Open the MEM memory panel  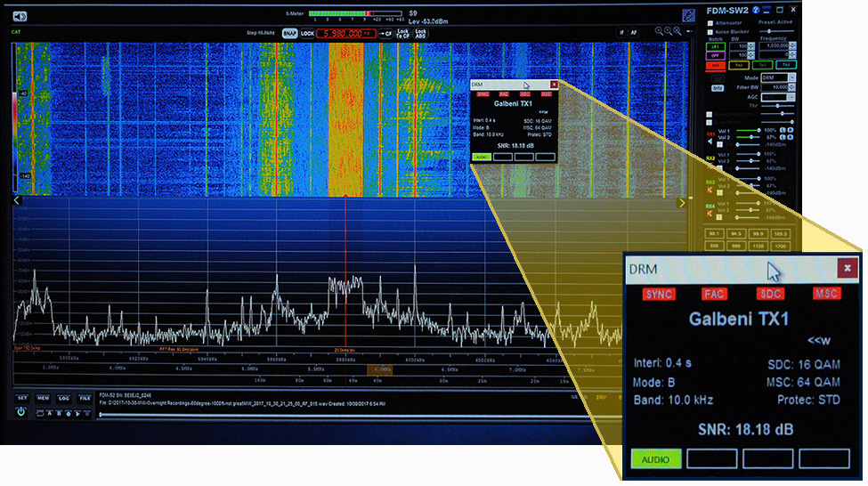click(43, 398)
